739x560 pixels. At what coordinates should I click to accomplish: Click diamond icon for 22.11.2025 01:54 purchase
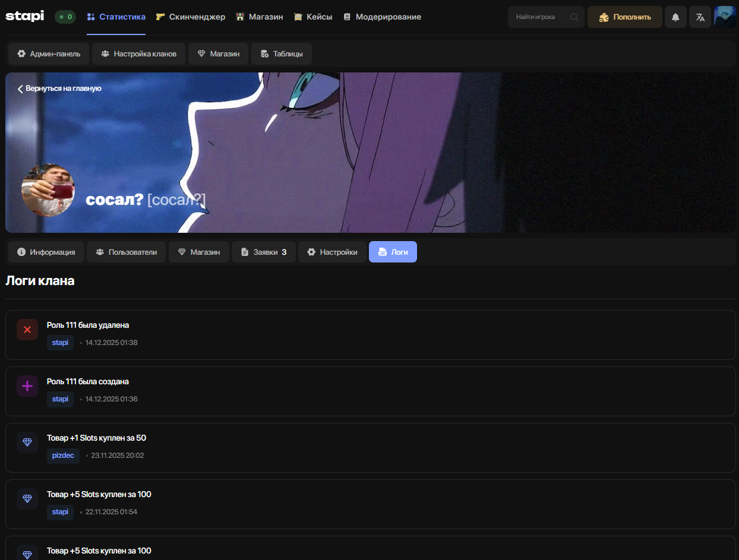[x=27, y=499]
